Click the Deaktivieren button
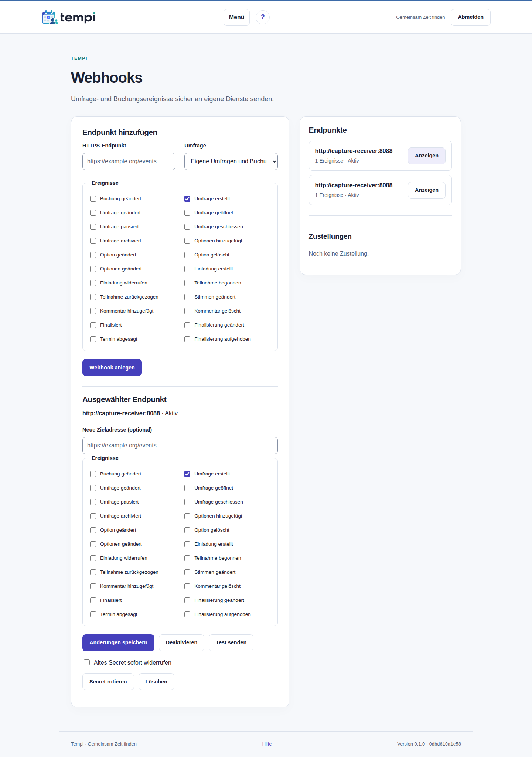This screenshot has height=757, width=532. coord(181,643)
